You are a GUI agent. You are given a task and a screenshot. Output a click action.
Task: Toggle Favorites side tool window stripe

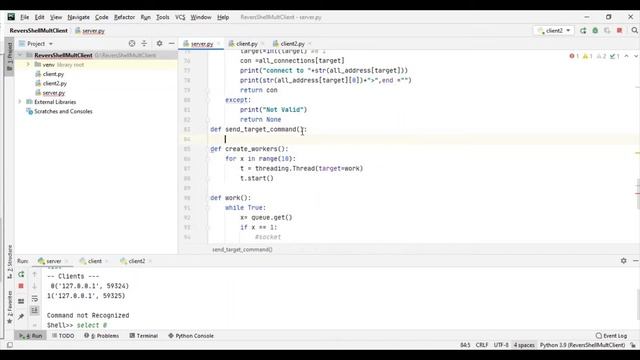pyautogui.click(x=9, y=307)
